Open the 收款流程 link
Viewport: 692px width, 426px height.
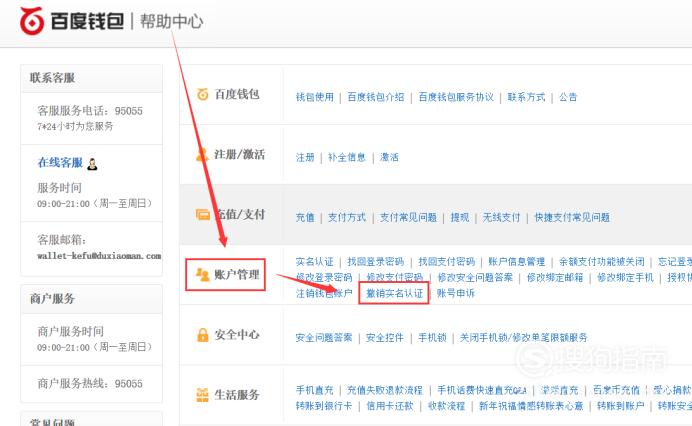pos(446,406)
